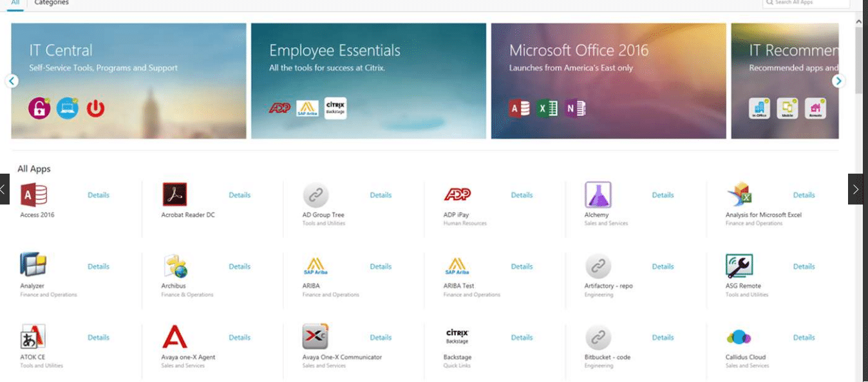Open Details for Analysis for Microsoft Excel
This screenshot has height=382, width=868.
[x=804, y=195]
